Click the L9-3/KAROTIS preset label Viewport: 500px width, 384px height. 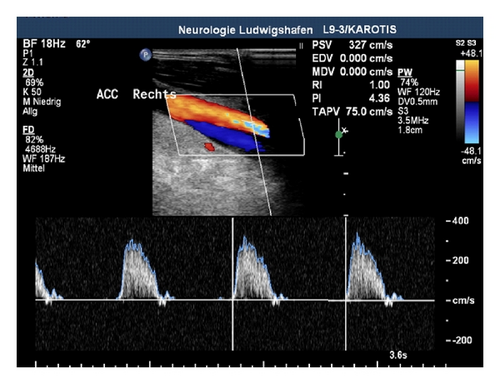coord(360,29)
